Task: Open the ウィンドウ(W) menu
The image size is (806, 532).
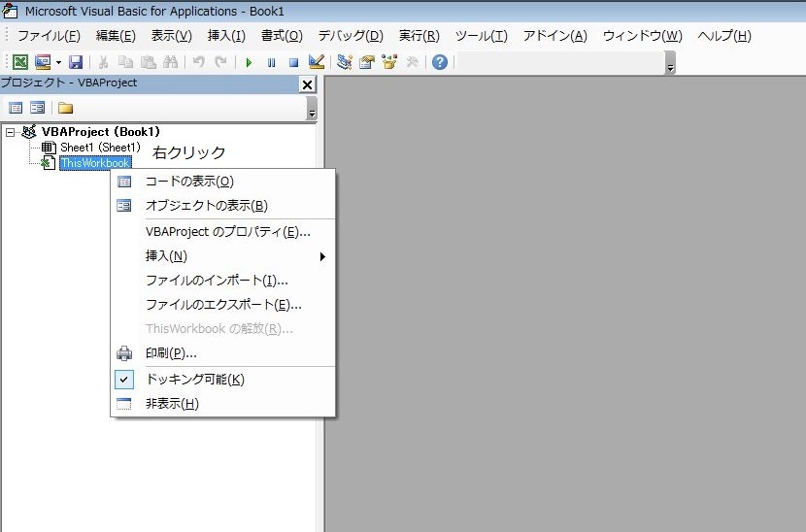Action: pyautogui.click(x=642, y=36)
